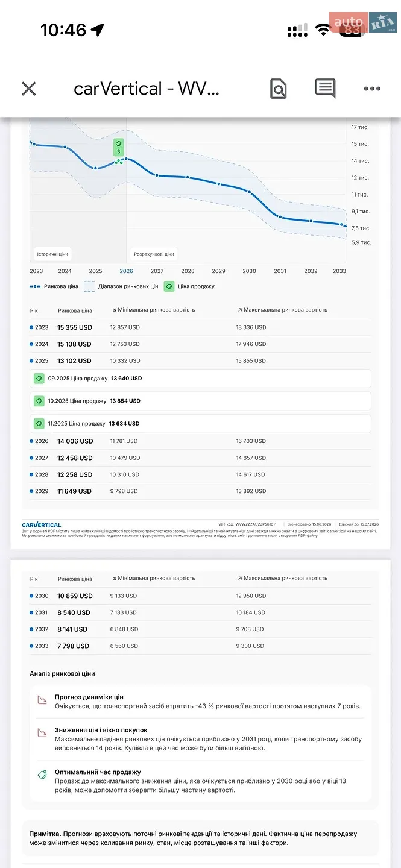Image resolution: width=401 pixels, height=868 pixels.
Task: Select the 2026 row price 14 006 USD
Action: tap(75, 441)
